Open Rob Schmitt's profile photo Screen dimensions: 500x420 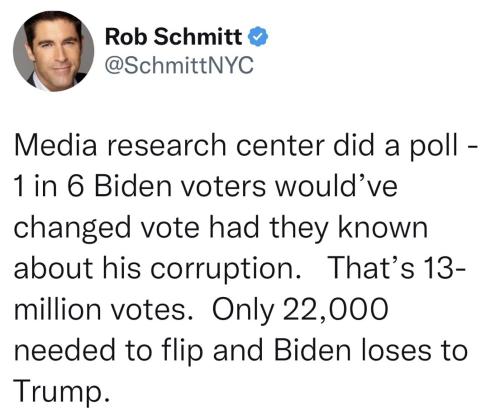tap(53, 51)
